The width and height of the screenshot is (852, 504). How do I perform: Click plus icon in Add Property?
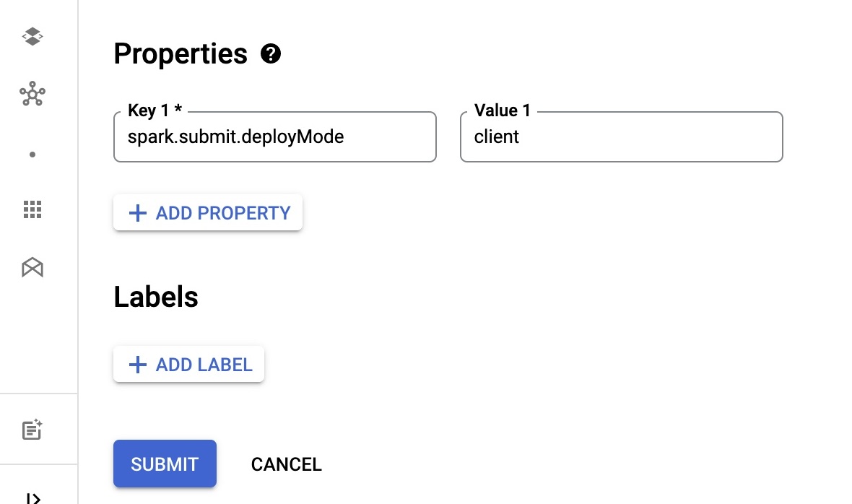[136, 213]
